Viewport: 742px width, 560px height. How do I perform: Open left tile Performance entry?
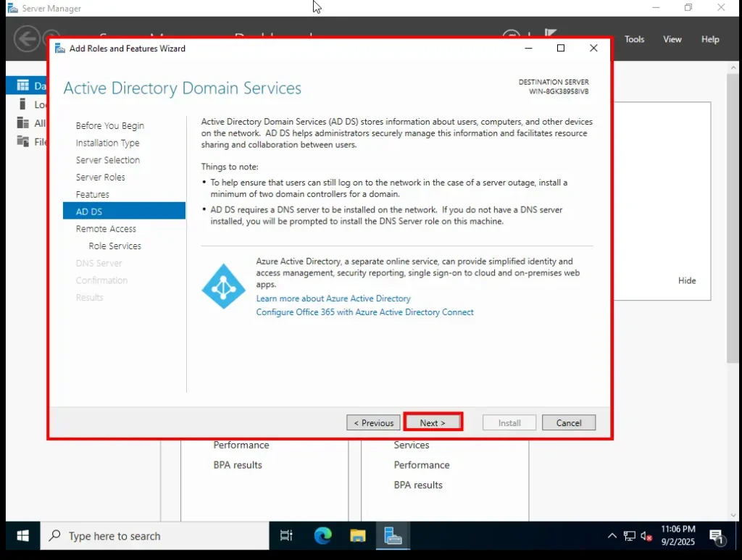click(241, 445)
